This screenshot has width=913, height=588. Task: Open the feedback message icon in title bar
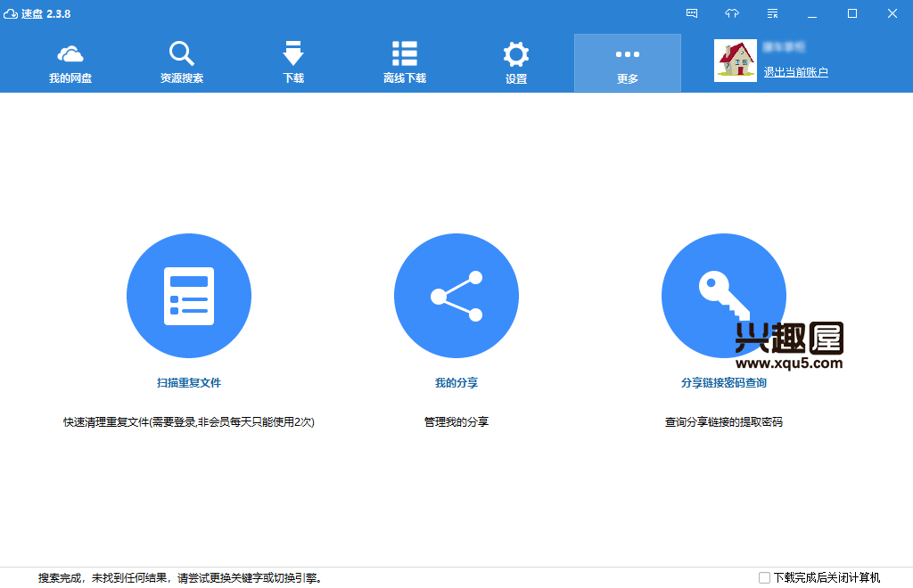(692, 13)
